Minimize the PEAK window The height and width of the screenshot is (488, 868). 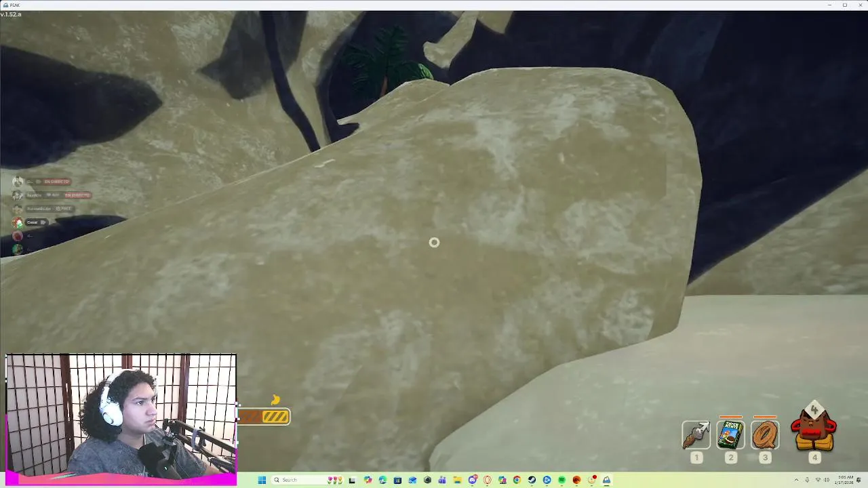click(829, 5)
